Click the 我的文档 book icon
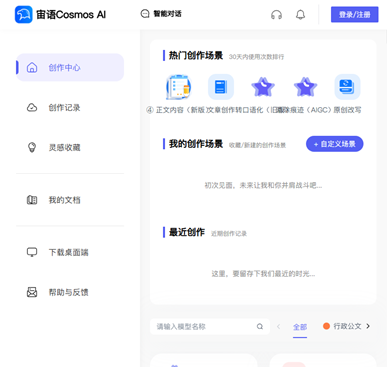The image size is (387, 367). pos(32,200)
